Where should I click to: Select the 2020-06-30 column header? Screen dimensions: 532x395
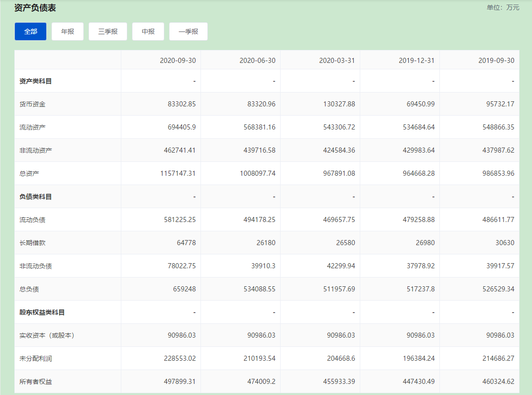click(x=257, y=61)
